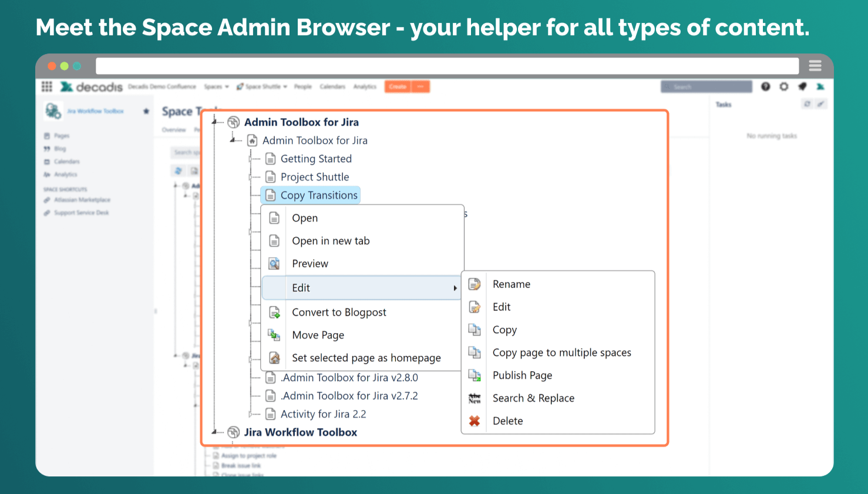Viewport: 868px width, 494px height.
Task: Open Calendars in the space sidebar
Action: point(67,162)
